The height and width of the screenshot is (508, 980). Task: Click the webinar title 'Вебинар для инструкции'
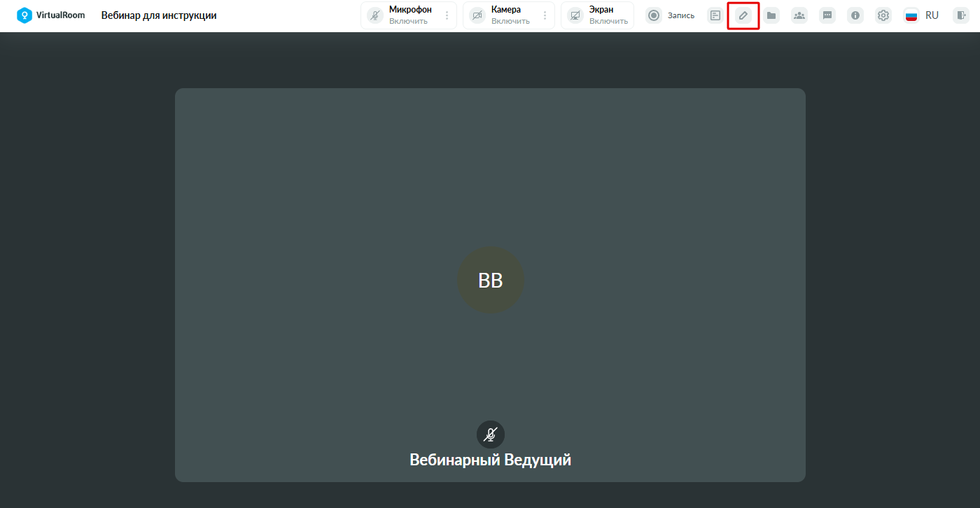point(159,15)
